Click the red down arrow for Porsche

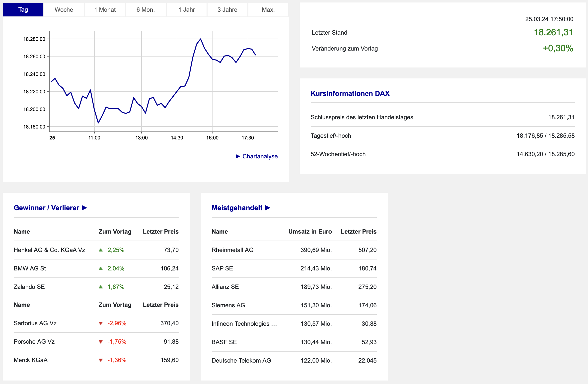(x=101, y=342)
